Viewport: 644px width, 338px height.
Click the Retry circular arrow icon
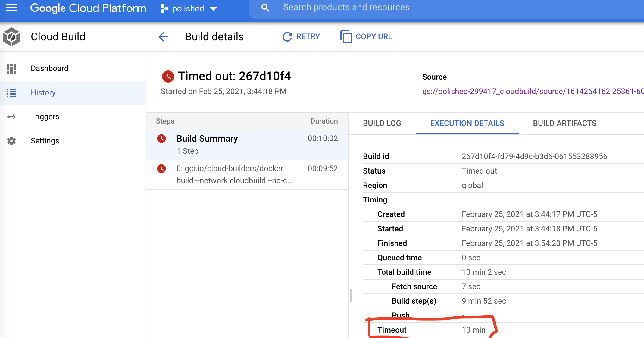pos(287,37)
